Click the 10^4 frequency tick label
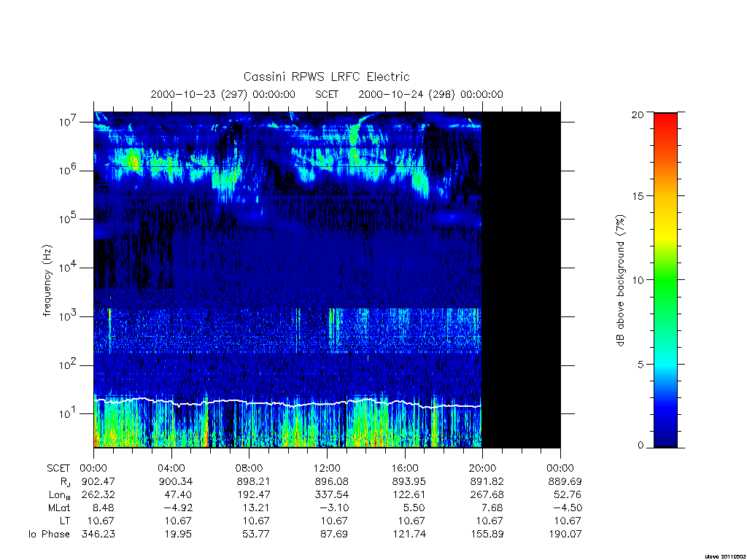747x560 pixels. (x=69, y=268)
